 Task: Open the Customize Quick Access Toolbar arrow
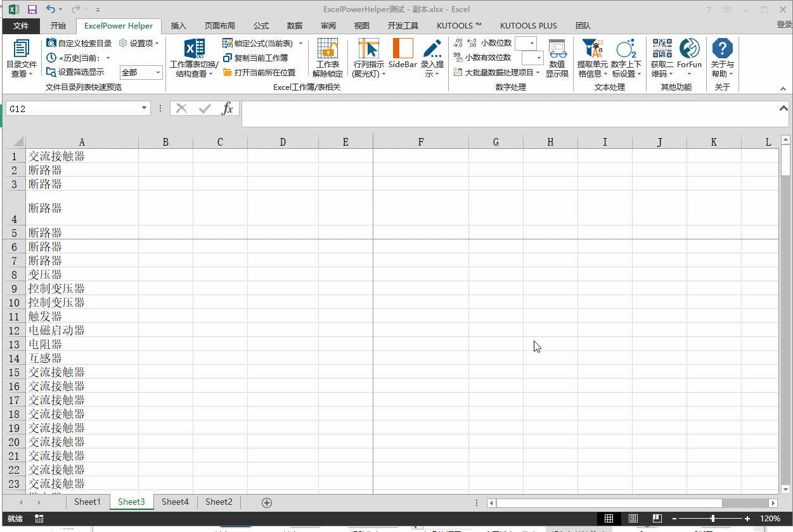(x=98, y=10)
